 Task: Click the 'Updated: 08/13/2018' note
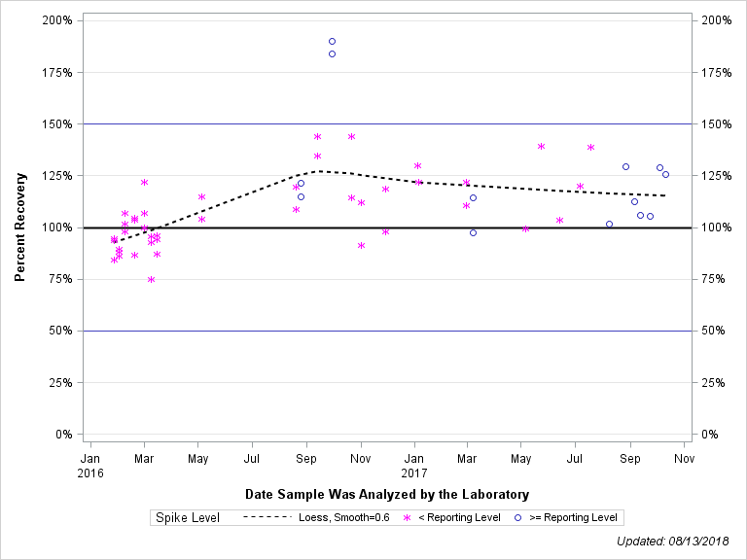pos(673,542)
